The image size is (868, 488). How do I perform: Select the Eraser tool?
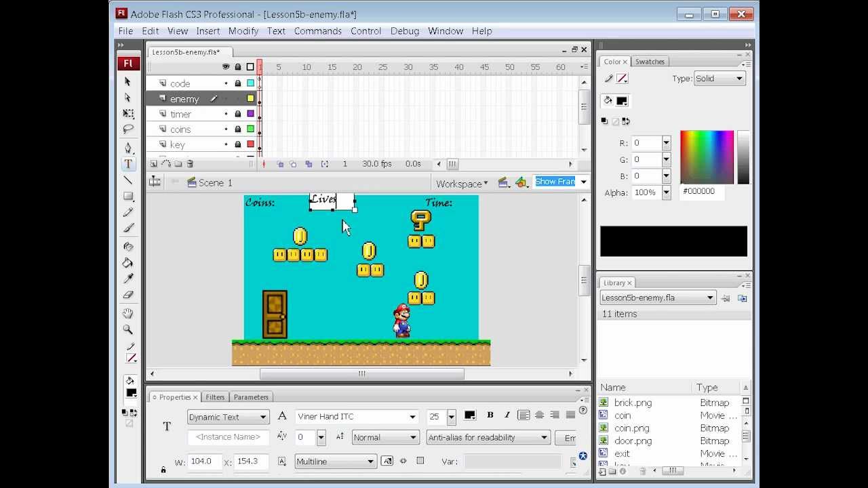[127, 295]
